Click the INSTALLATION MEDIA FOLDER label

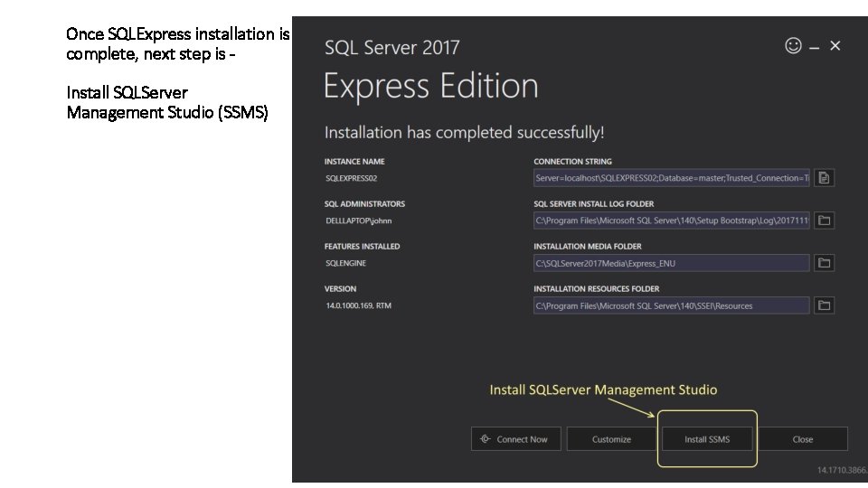pos(588,246)
